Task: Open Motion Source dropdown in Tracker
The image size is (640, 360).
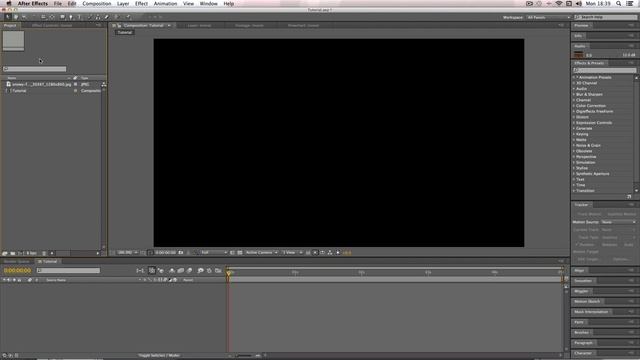Action: click(x=618, y=222)
